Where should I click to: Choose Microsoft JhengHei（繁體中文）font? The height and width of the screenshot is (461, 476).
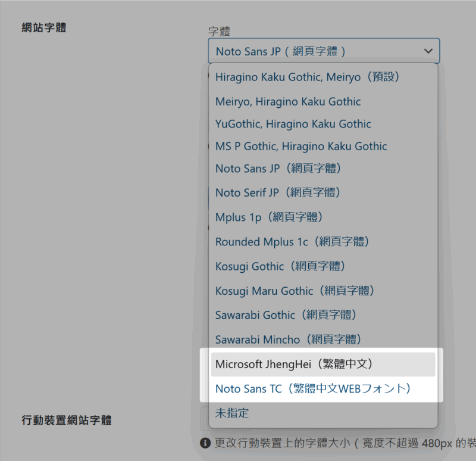pos(323,364)
